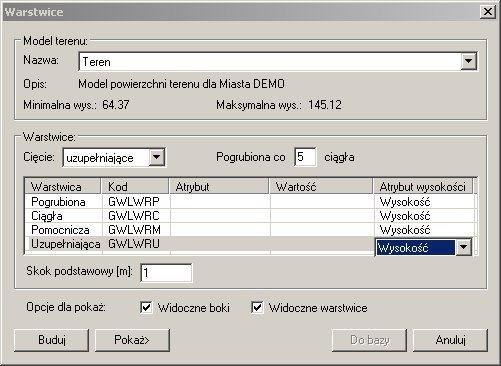
Task: Click the Anuluj button
Action: (x=450, y=340)
